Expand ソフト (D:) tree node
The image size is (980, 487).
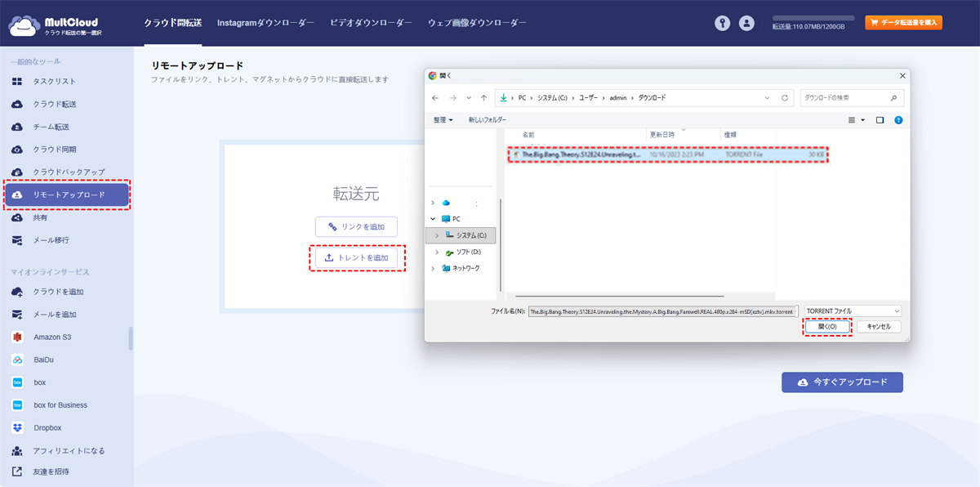point(438,252)
